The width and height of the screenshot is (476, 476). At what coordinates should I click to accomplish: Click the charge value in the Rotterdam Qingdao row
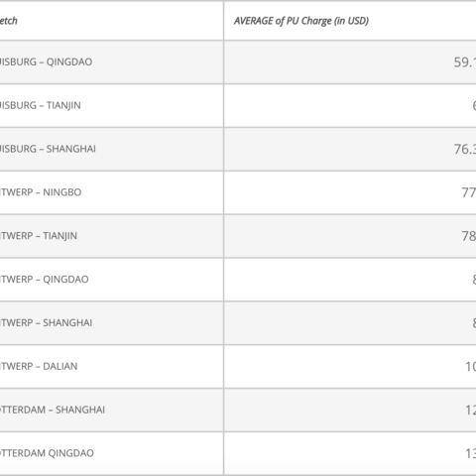point(470,453)
